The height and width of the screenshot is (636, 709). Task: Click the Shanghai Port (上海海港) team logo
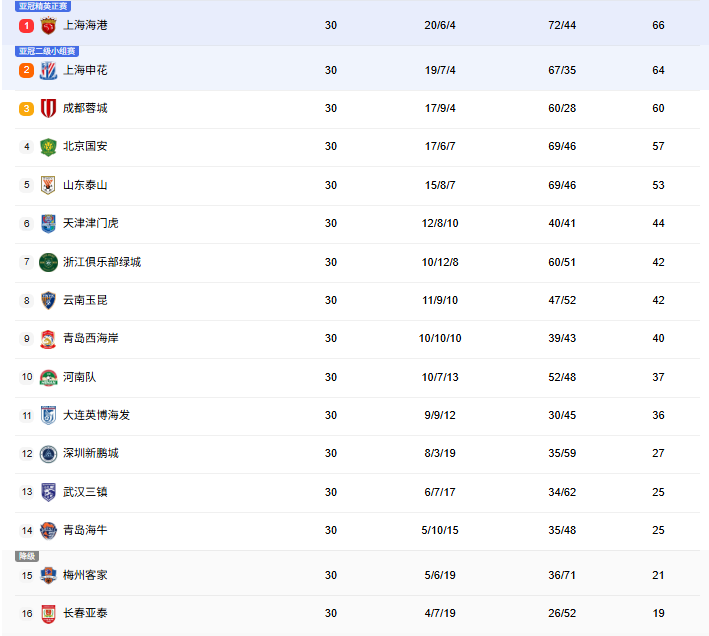pos(48,25)
